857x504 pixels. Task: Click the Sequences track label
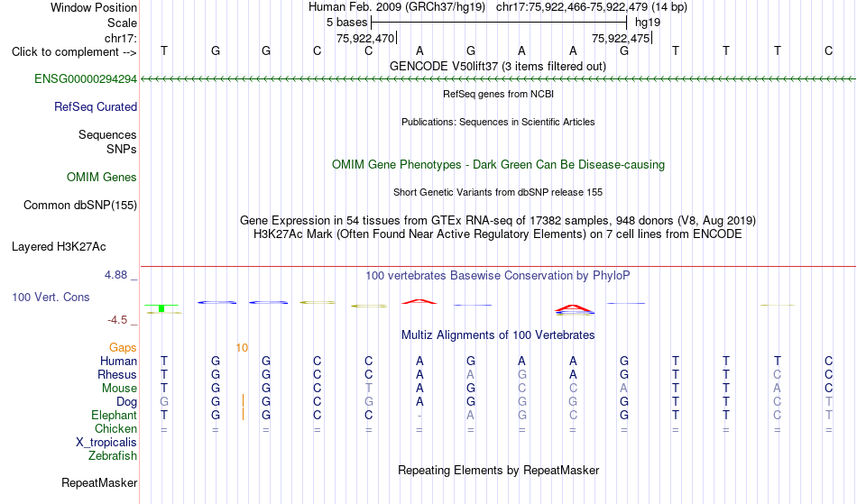107,135
